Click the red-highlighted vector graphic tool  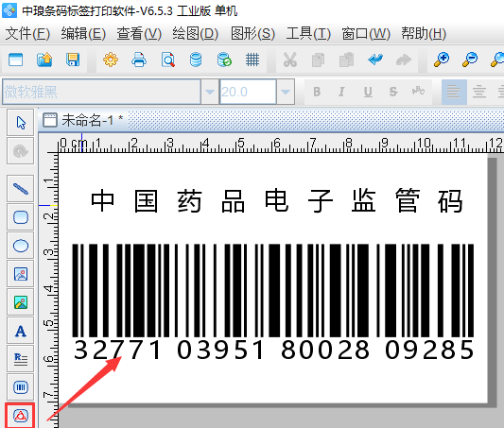click(21, 416)
